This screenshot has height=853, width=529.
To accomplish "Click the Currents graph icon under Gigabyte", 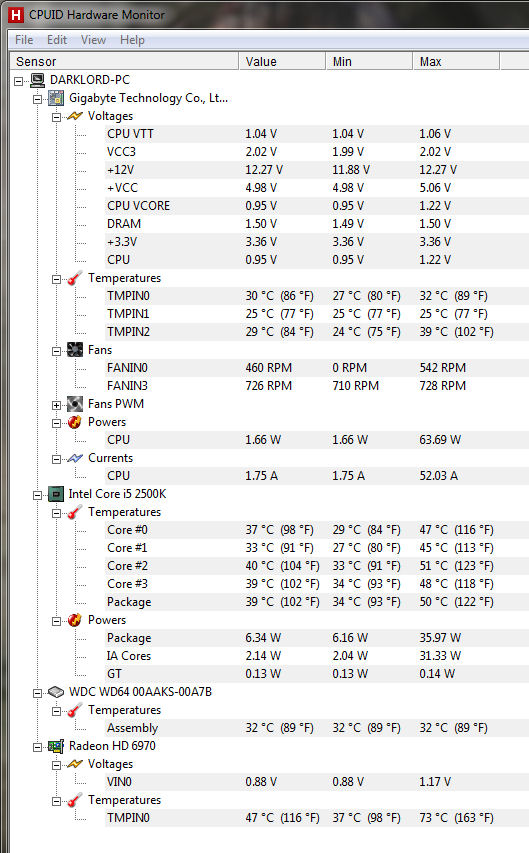I will [x=75, y=458].
